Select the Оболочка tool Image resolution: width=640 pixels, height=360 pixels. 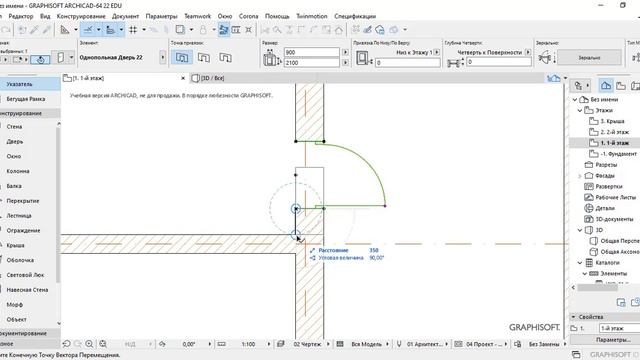20,260
